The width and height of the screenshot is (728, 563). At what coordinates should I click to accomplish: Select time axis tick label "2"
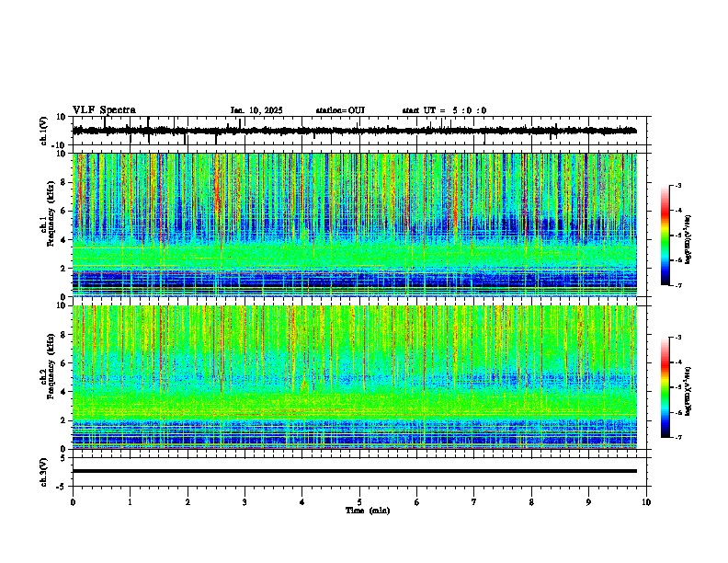188,502
